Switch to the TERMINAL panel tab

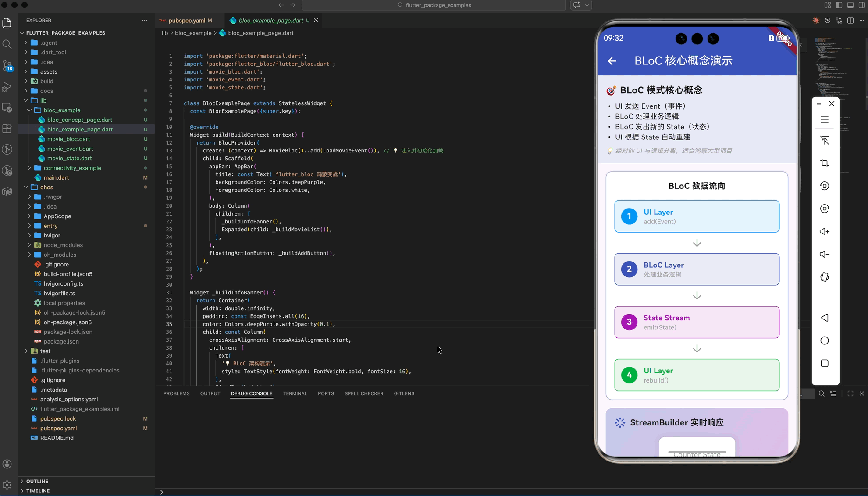(295, 393)
